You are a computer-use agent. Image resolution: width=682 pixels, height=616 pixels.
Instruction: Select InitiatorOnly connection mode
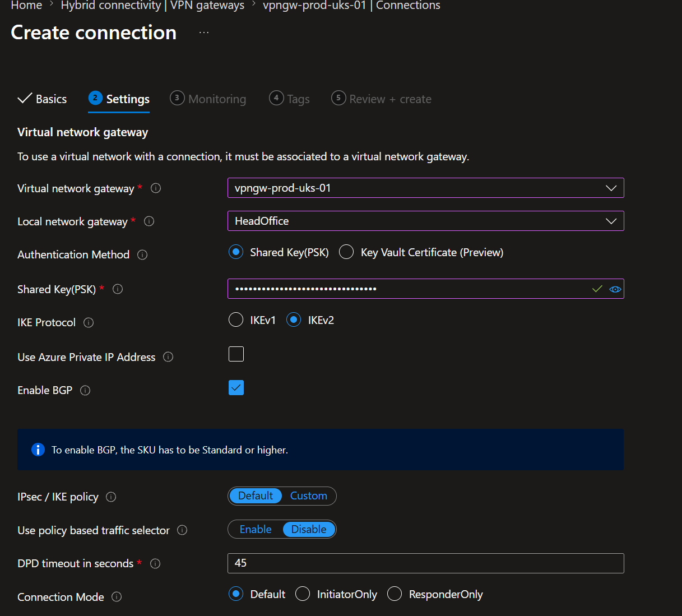tap(303, 594)
